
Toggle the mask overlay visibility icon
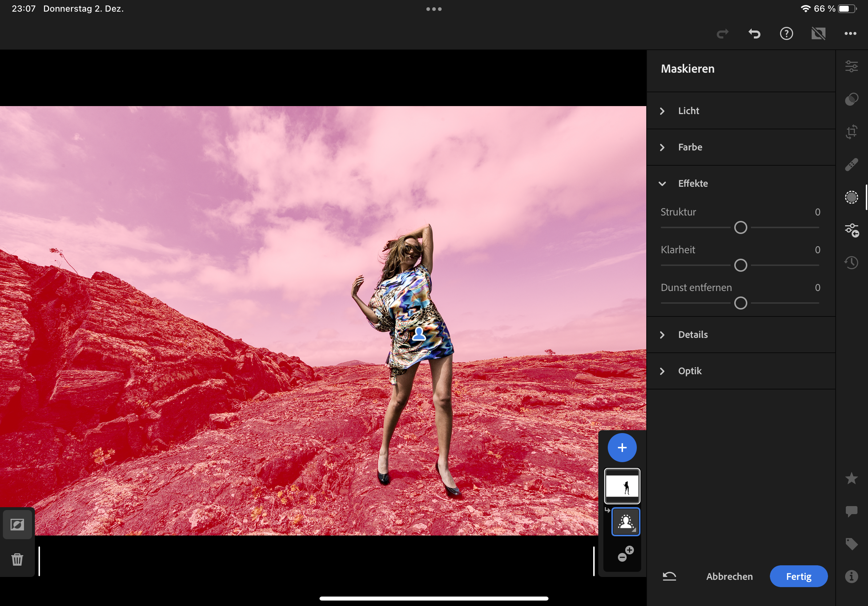[17, 524]
